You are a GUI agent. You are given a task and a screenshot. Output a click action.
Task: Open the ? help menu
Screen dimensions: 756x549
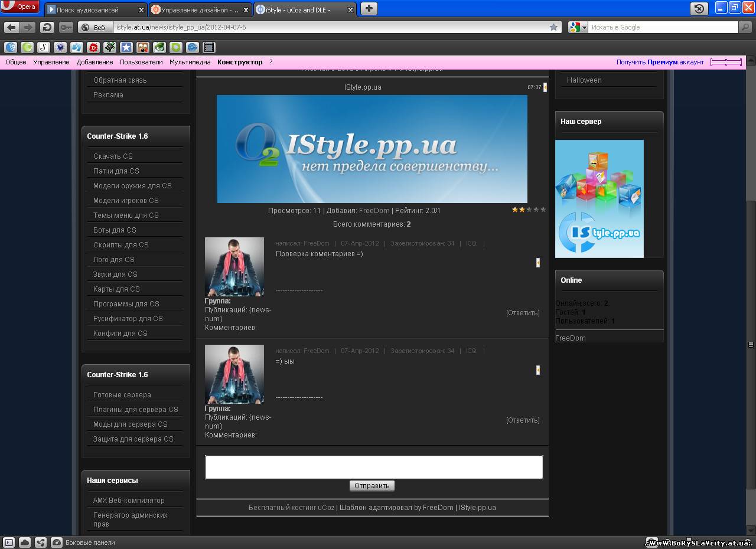tap(271, 62)
